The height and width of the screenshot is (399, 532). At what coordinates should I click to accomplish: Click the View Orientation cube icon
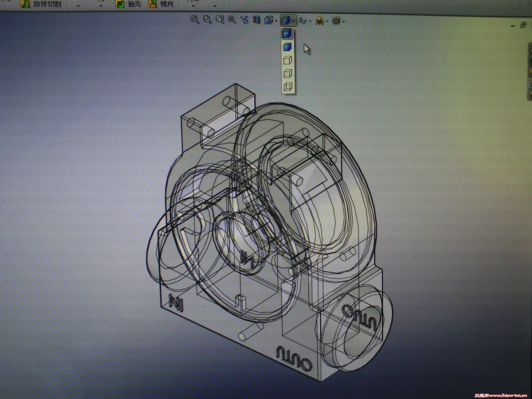268,20
